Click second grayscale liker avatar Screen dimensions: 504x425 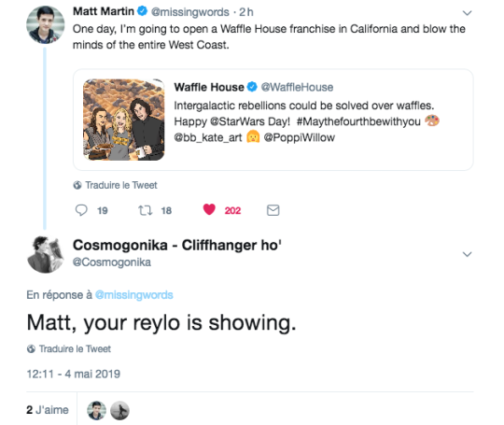pyautogui.click(x=119, y=411)
